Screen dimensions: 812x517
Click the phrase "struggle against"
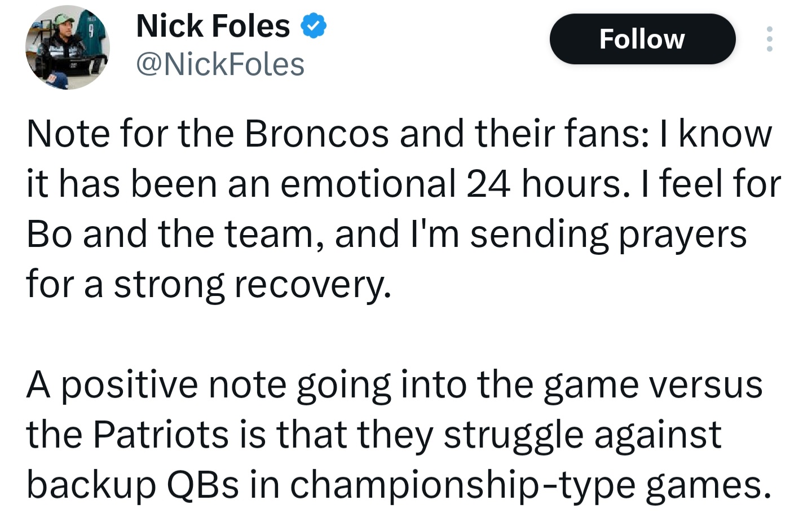coord(582,434)
